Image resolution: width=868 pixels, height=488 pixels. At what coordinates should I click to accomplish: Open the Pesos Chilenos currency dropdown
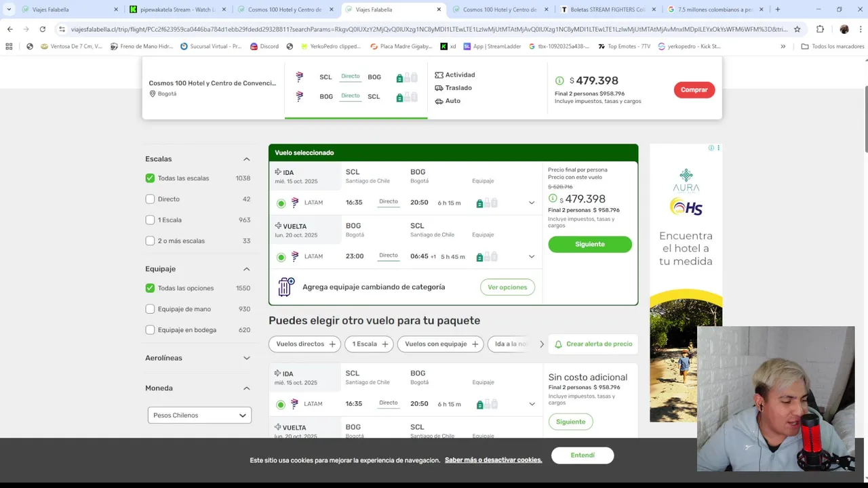(199, 415)
